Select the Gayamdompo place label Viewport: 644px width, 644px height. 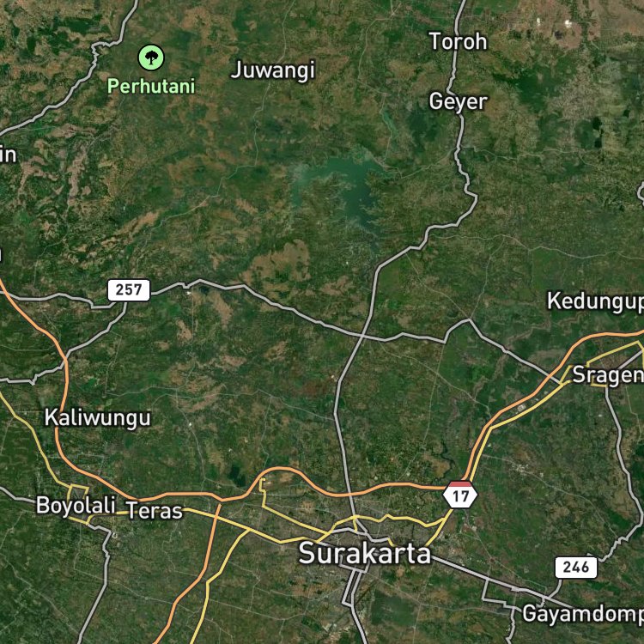pos(583,614)
